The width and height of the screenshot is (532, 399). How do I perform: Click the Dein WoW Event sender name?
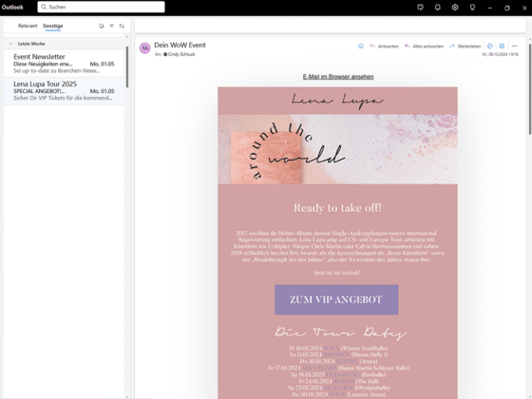coord(180,46)
